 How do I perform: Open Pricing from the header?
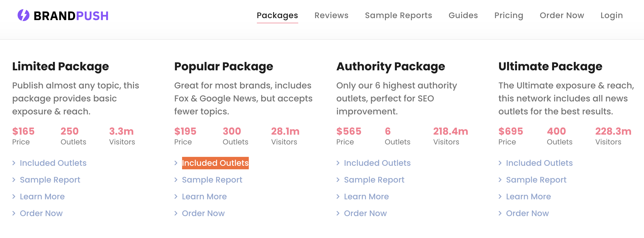click(509, 15)
